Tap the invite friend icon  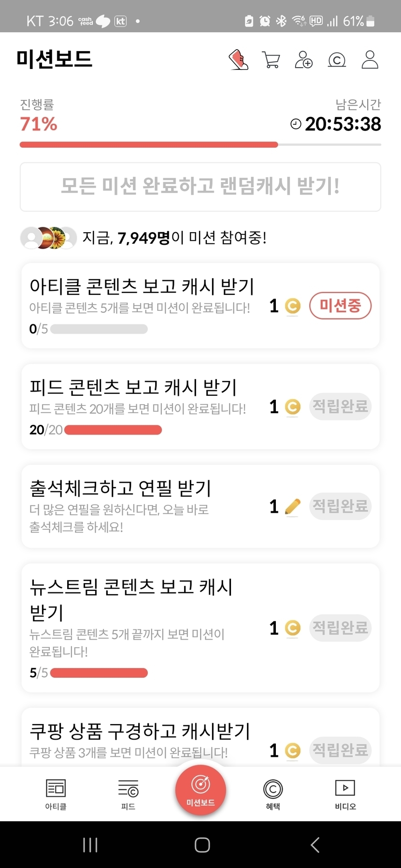pyautogui.click(x=303, y=60)
